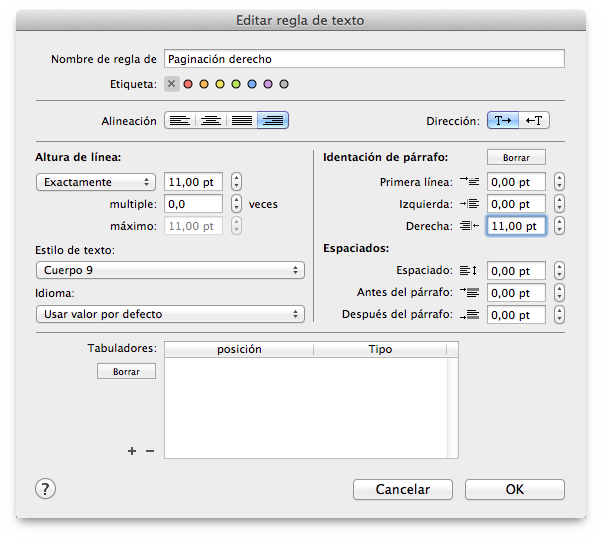Choose the red label color

(188, 84)
